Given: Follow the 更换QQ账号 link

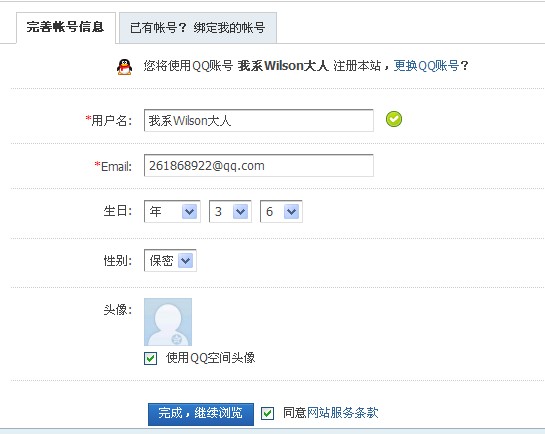Looking at the screenshot, I should 426,66.
